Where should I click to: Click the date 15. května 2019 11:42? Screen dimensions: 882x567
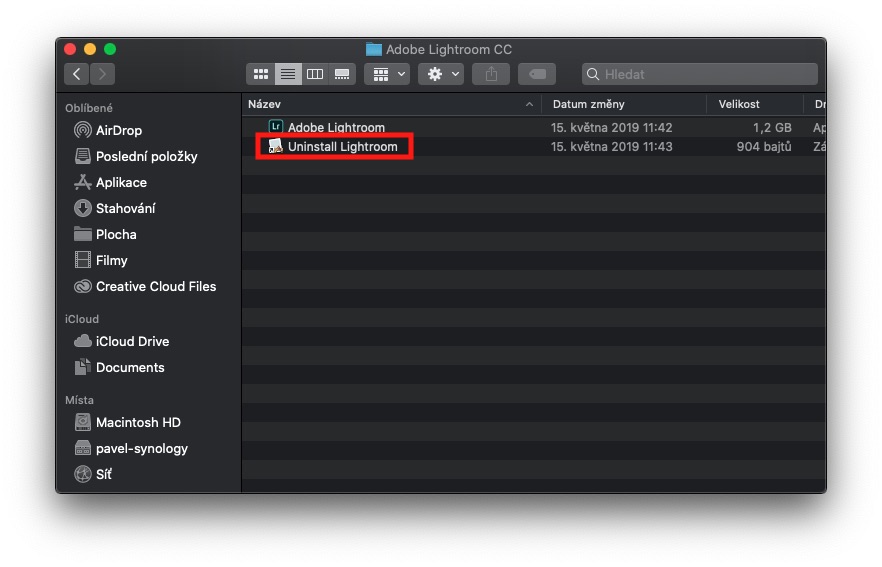pos(611,128)
